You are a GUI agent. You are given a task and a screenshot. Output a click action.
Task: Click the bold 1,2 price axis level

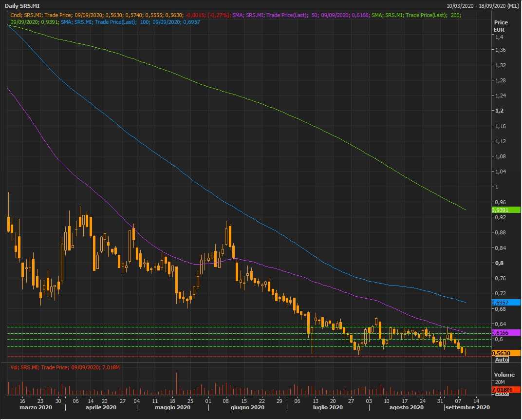point(499,111)
